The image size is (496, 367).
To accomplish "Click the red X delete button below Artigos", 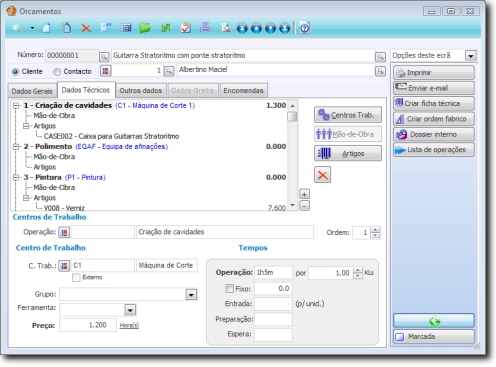I will (323, 175).
